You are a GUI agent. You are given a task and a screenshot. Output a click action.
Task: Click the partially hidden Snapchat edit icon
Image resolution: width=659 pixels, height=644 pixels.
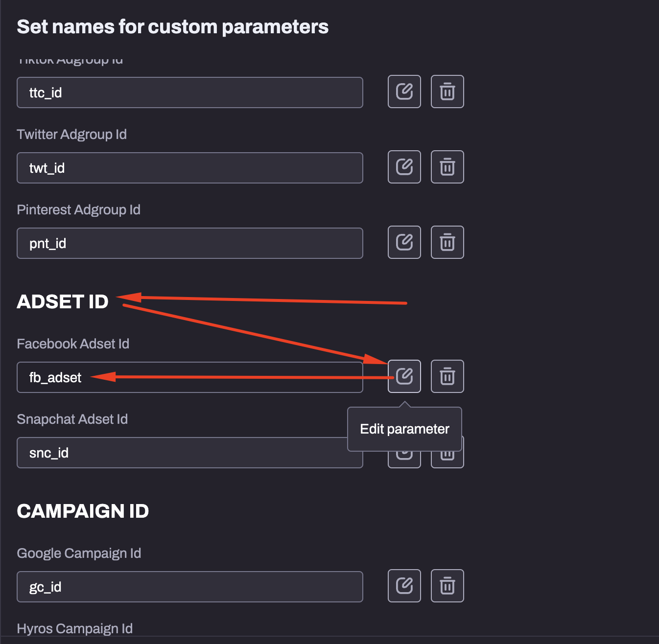tap(404, 455)
